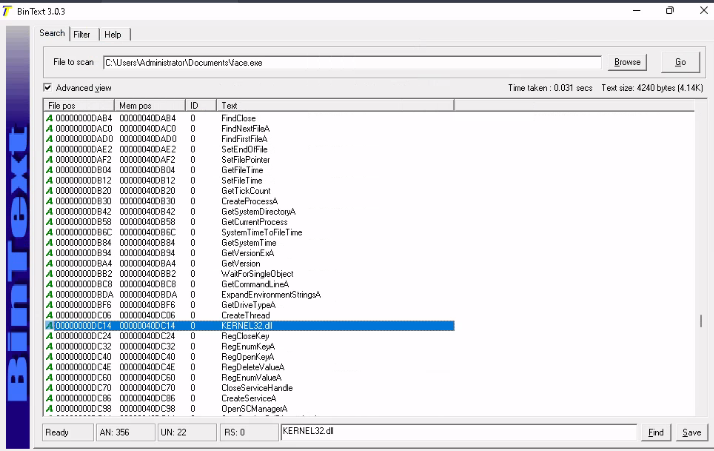Click the vertical scrollbar of the string list
This screenshot has width=714, height=451.
pos(700,321)
